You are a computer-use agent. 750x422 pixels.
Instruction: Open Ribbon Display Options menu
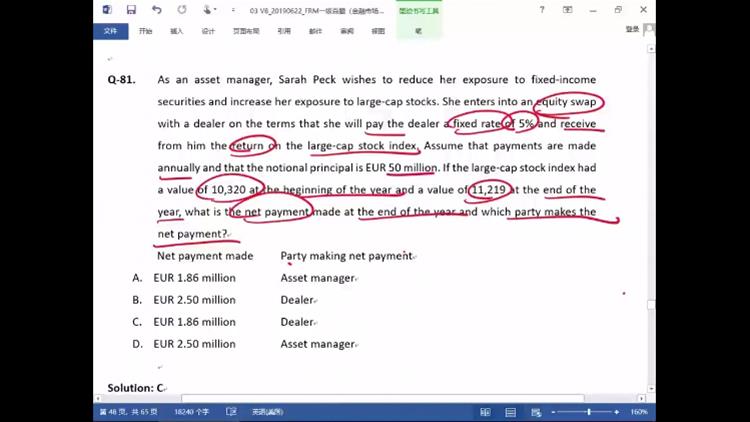566,10
